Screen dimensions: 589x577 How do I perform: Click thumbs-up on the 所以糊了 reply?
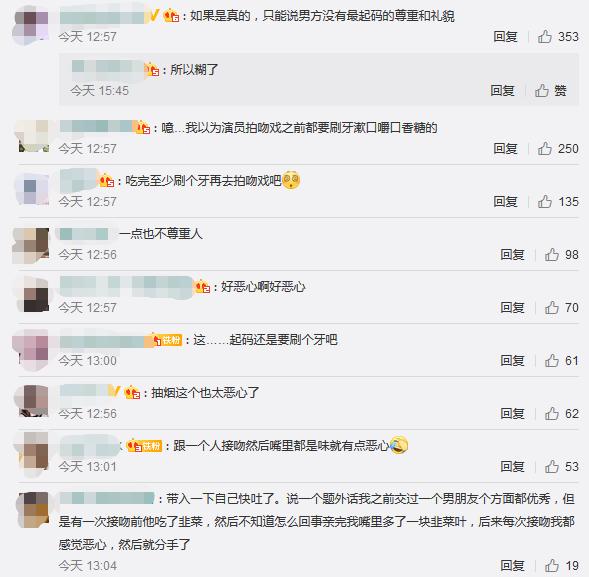(x=542, y=91)
